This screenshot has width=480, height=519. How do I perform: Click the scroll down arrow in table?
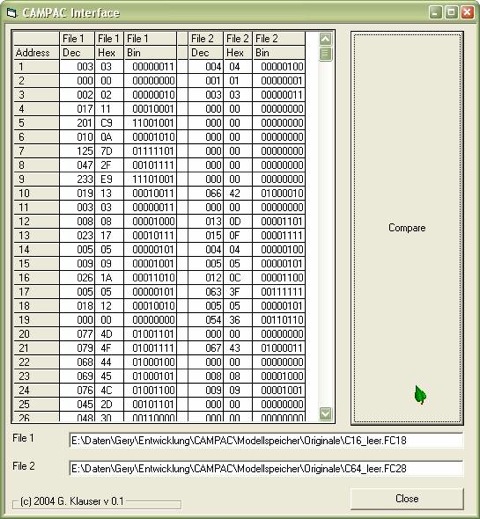click(x=325, y=414)
